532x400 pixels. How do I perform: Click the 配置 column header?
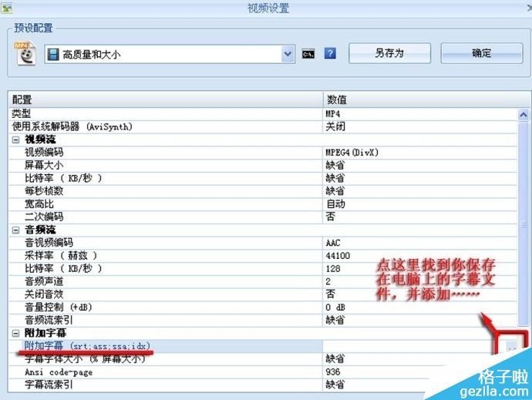[166, 99]
